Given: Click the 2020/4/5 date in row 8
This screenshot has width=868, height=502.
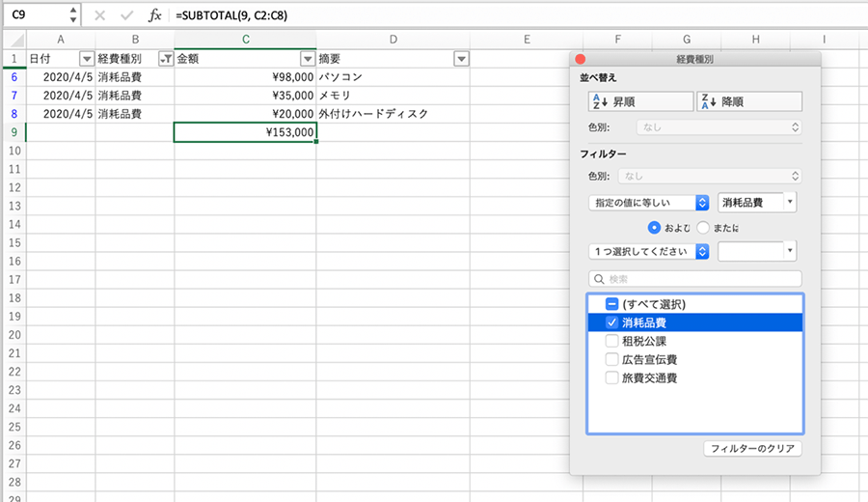Looking at the screenshot, I should click(x=61, y=114).
